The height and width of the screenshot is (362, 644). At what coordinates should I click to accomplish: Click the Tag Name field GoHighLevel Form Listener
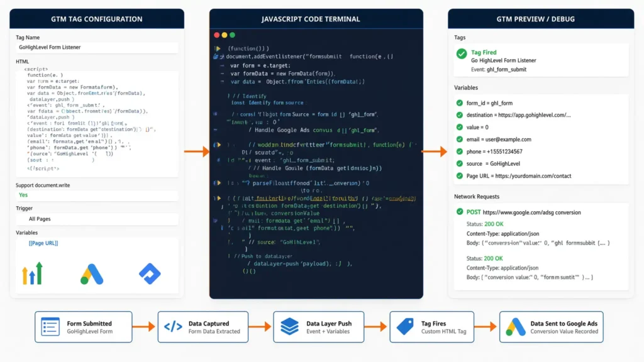[97, 47]
